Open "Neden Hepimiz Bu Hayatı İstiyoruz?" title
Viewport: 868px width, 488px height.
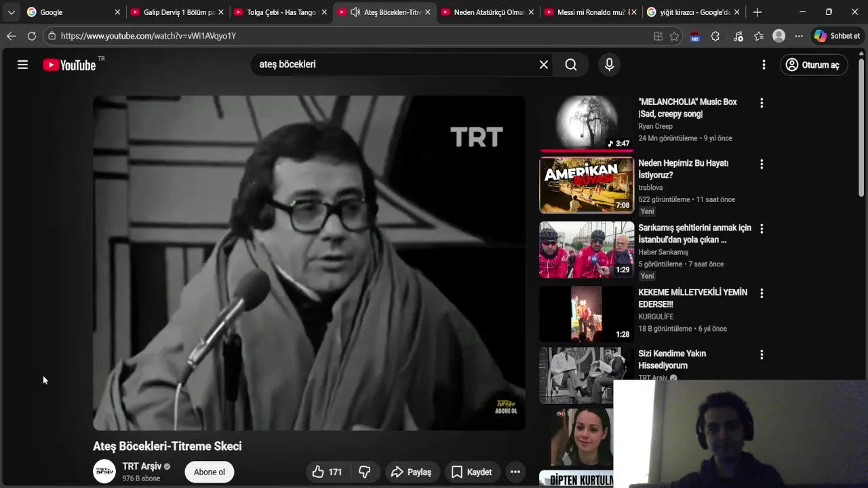coord(683,169)
